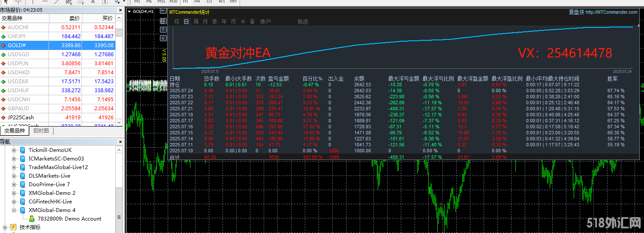
Task: Expand the TradeMaxGlobal-Live12 tree node
Action: point(14,167)
